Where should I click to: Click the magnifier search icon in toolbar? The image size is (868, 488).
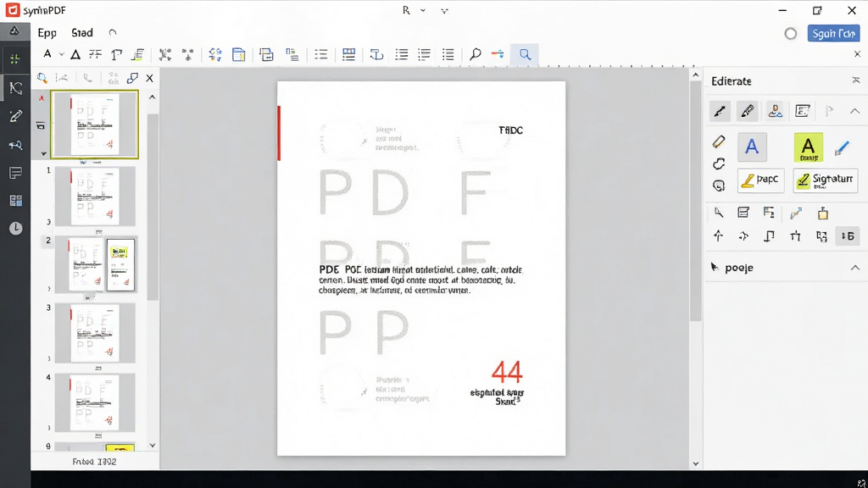click(475, 54)
